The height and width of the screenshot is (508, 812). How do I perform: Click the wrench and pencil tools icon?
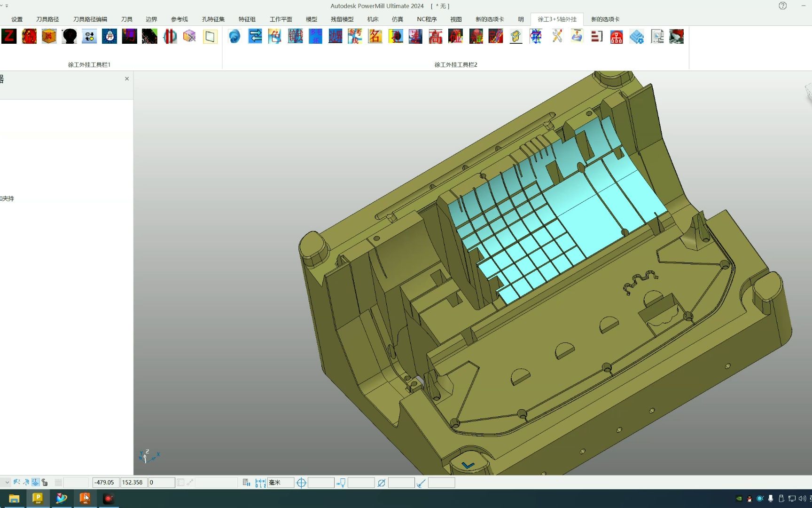point(557,36)
